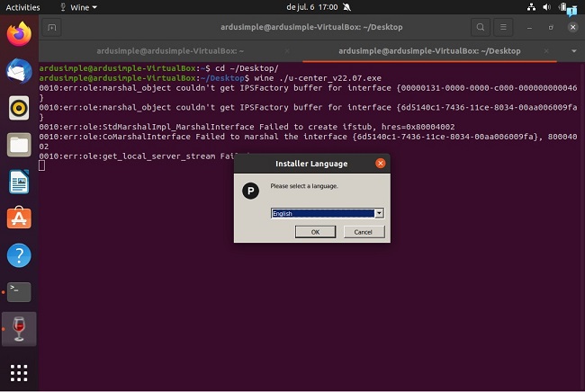Viewport: 585px width, 392px height.
Task: Open the Help icon in dock
Action: pyautogui.click(x=19, y=255)
